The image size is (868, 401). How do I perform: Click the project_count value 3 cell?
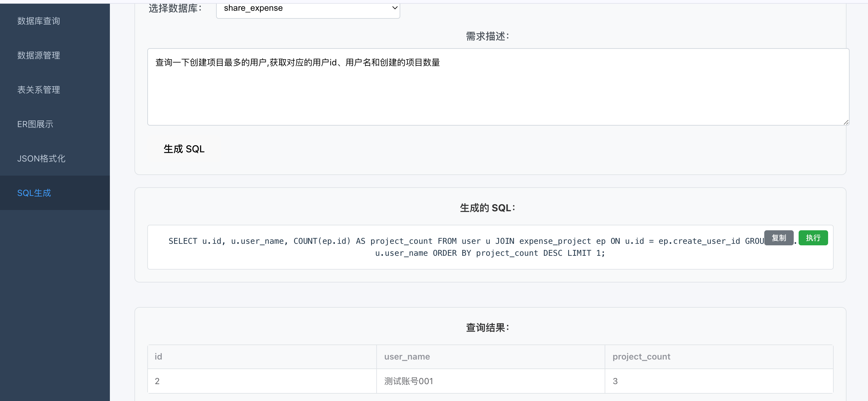tap(615, 381)
